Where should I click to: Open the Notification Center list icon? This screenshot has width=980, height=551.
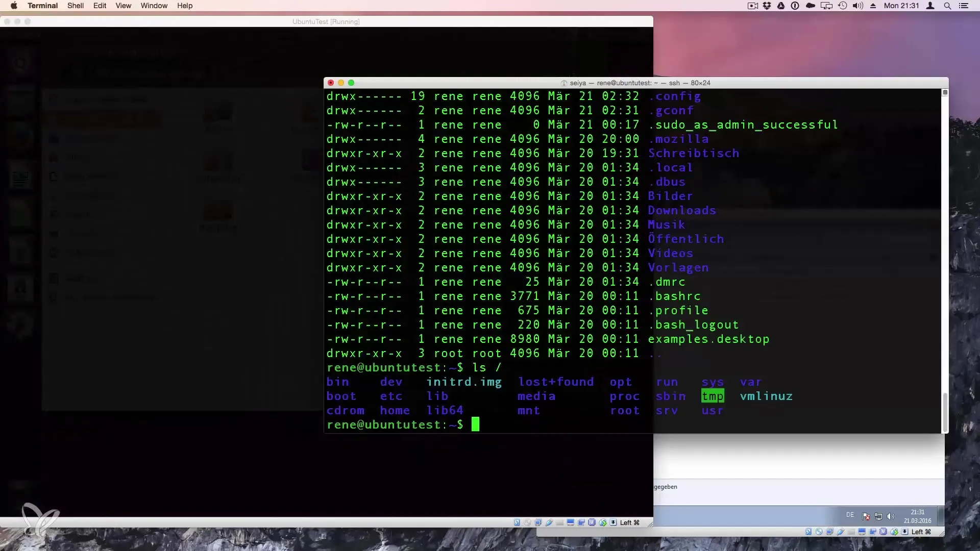point(963,6)
